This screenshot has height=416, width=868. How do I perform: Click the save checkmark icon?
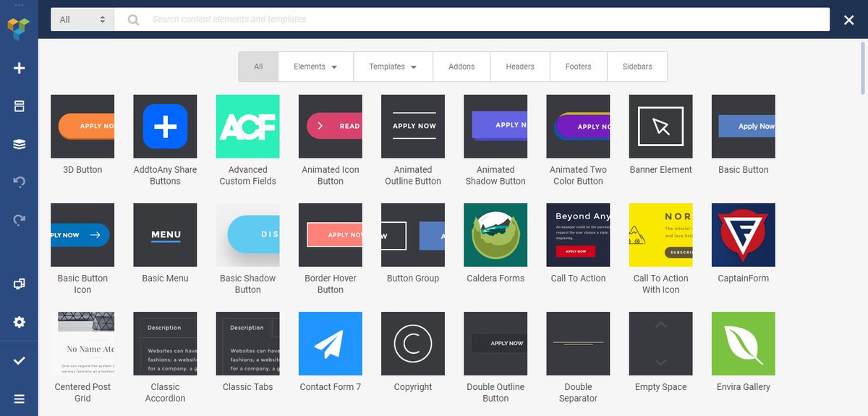click(20, 360)
